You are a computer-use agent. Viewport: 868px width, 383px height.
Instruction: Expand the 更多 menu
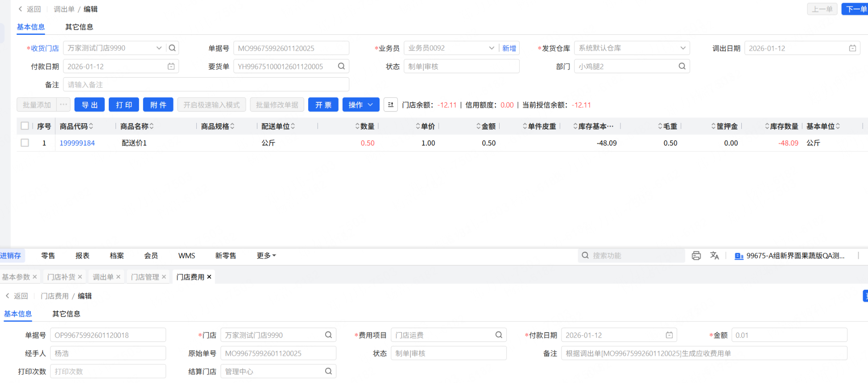click(x=266, y=256)
